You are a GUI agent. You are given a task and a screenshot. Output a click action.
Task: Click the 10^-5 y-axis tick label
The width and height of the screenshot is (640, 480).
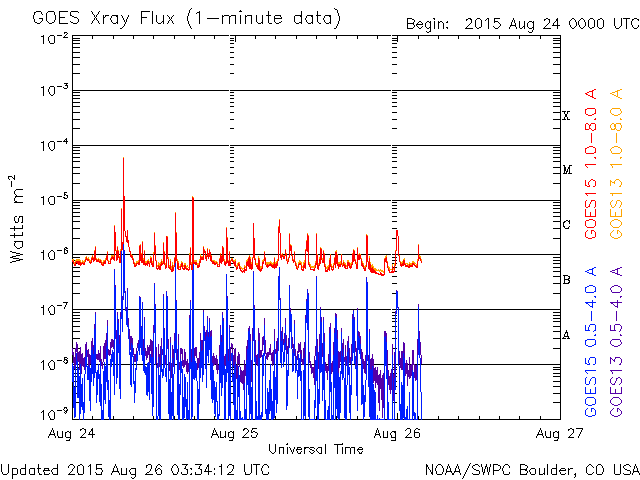click(54, 200)
